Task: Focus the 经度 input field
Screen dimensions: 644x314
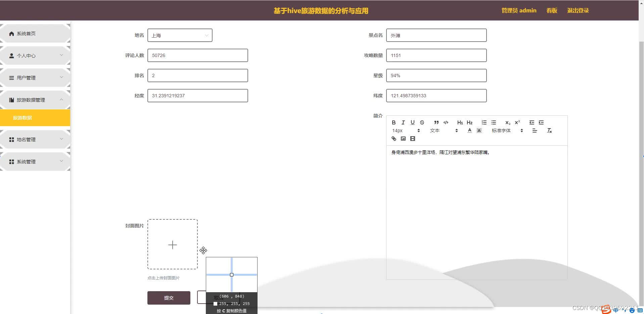Action: pyautogui.click(x=197, y=96)
